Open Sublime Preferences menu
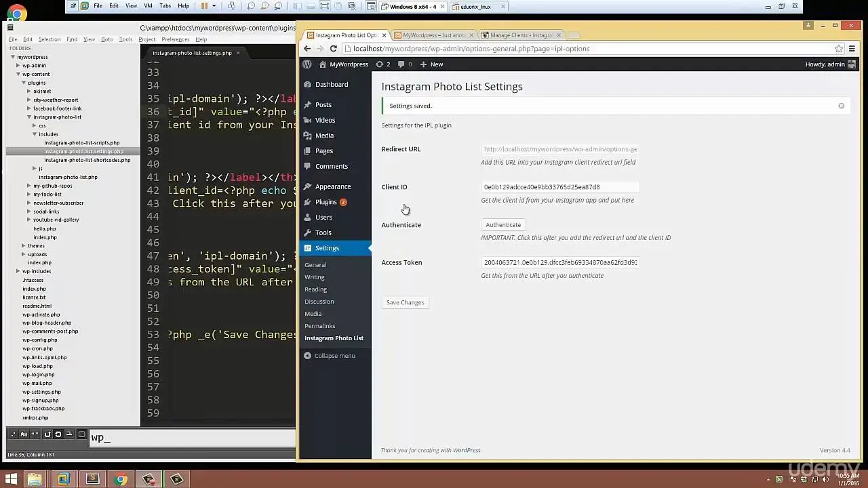868x488 pixels. [x=176, y=39]
